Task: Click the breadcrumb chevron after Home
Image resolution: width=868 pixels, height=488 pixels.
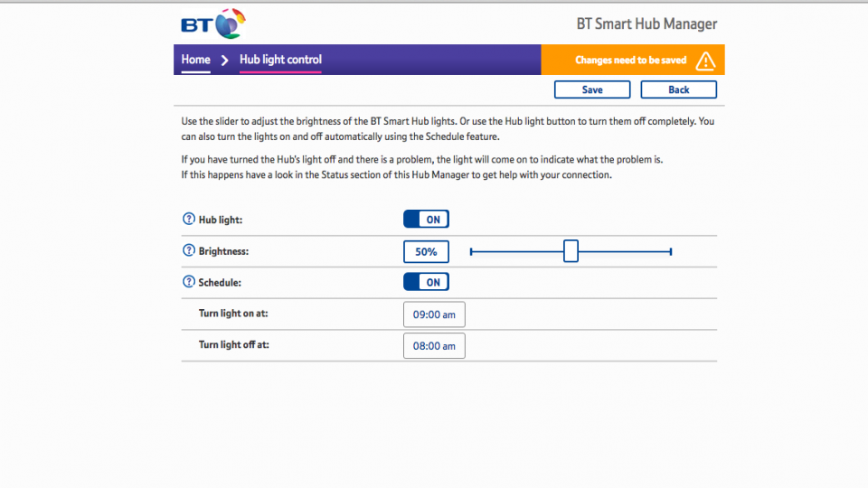Action: [225, 60]
